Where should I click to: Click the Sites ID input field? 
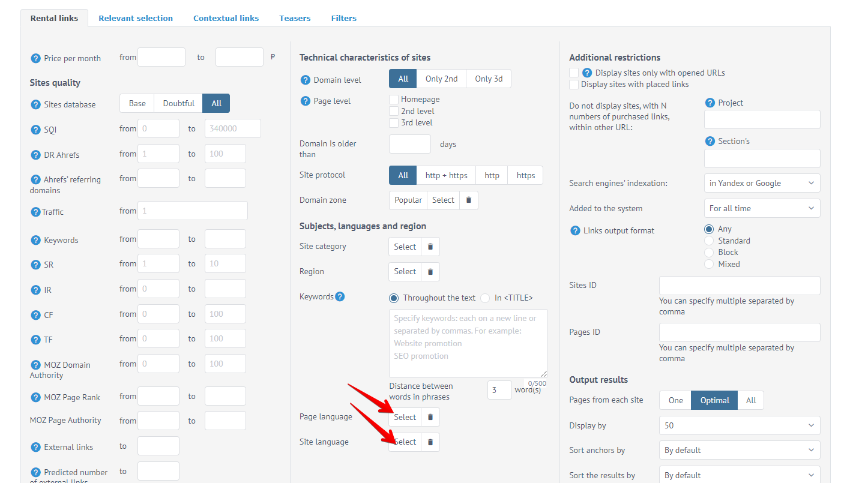coord(740,286)
